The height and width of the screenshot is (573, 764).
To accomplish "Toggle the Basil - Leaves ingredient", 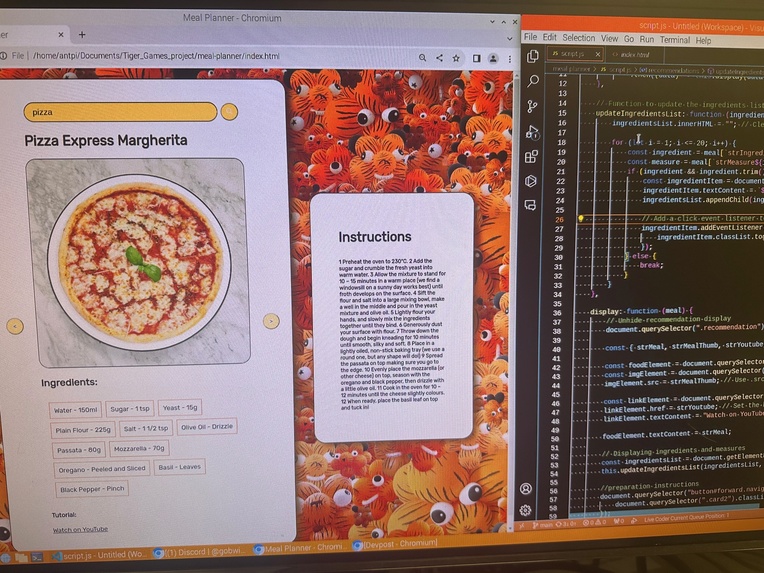I will click(179, 467).
